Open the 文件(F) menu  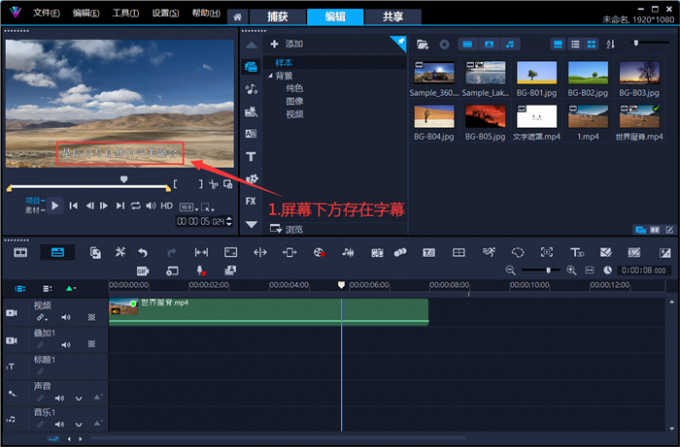pyautogui.click(x=46, y=14)
